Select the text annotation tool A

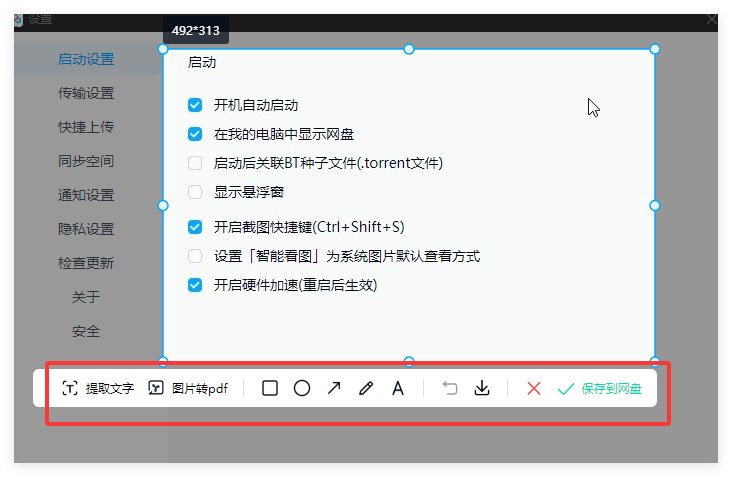click(398, 388)
